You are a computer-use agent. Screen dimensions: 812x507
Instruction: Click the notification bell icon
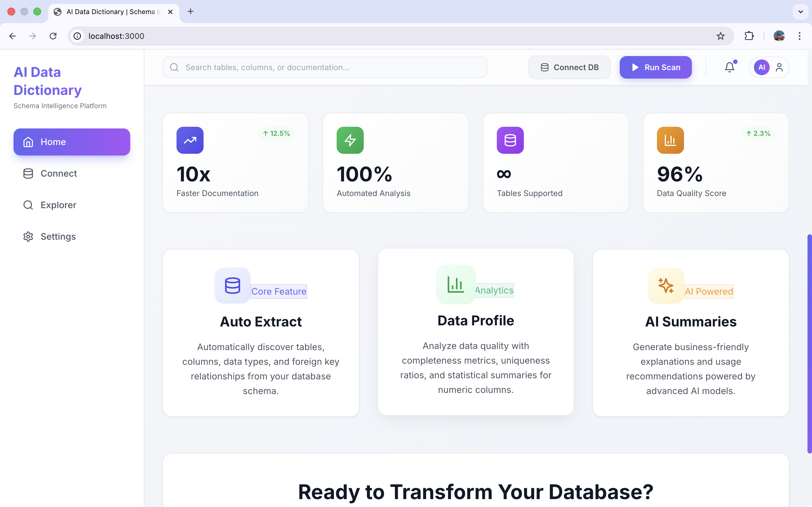pos(729,67)
